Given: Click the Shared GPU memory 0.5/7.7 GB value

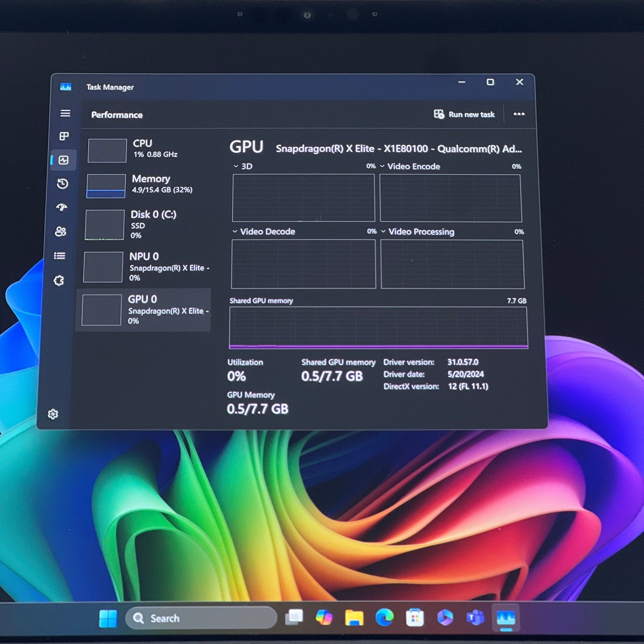Looking at the screenshot, I should pyautogui.click(x=332, y=377).
